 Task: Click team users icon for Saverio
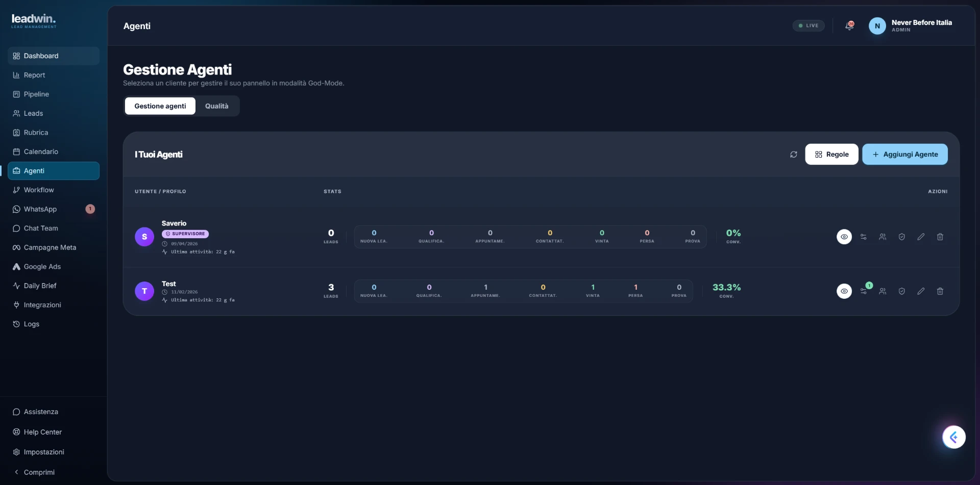[x=883, y=237]
